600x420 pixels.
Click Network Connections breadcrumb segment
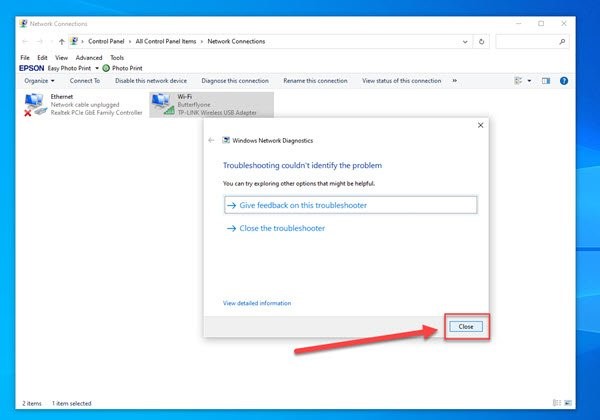point(236,41)
